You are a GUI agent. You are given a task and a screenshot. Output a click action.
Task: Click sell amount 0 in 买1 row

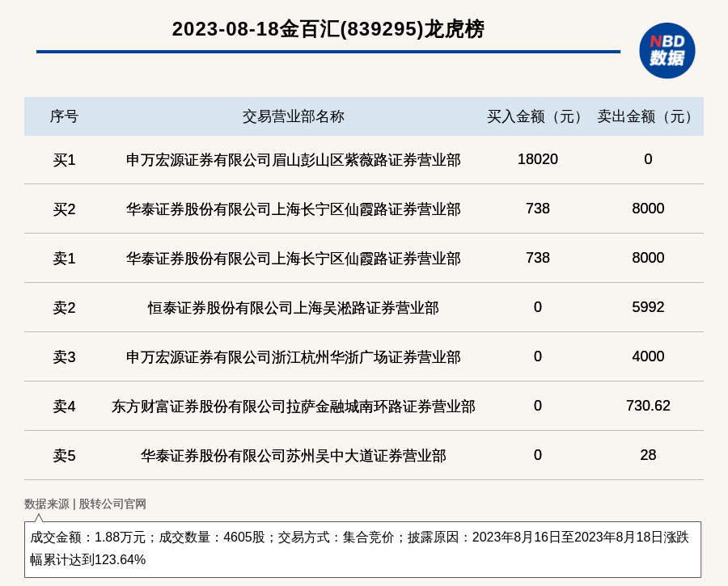tap(648, 159)
